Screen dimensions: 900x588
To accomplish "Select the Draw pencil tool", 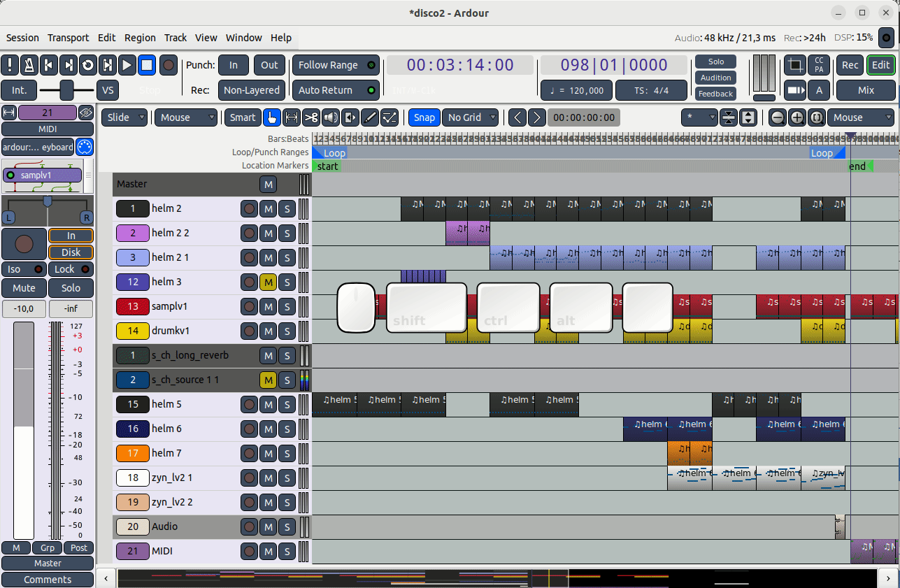I will pyautogui.click(x=370, y=117).
